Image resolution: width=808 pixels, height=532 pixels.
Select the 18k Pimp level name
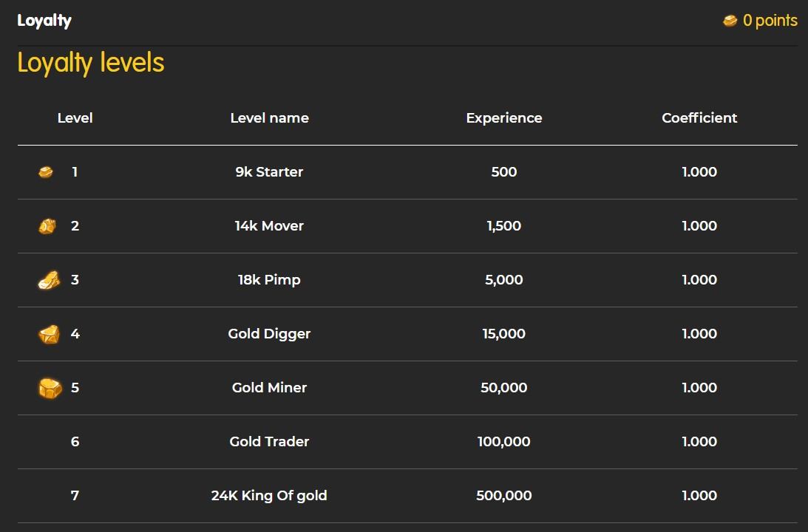(269, 280)
